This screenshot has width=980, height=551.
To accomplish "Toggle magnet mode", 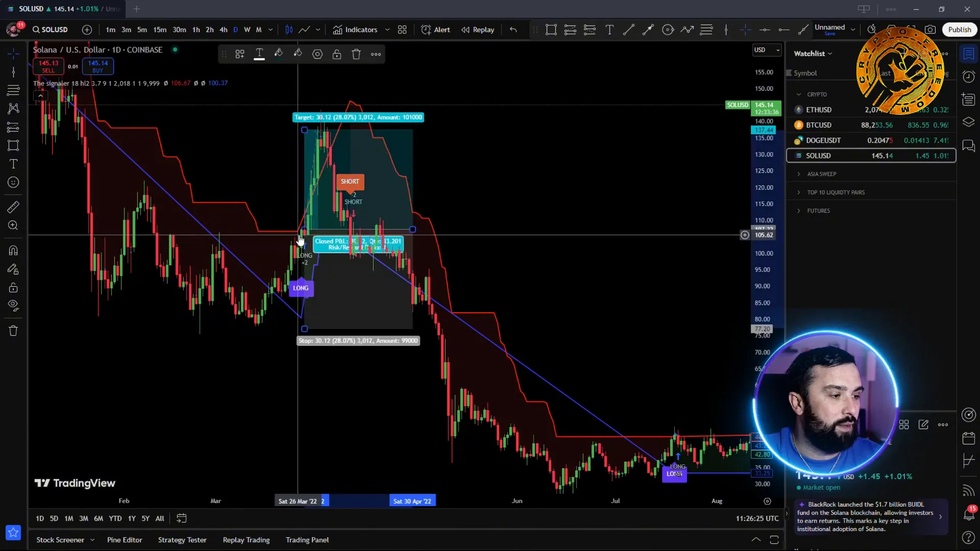I will tap(13, 251).
